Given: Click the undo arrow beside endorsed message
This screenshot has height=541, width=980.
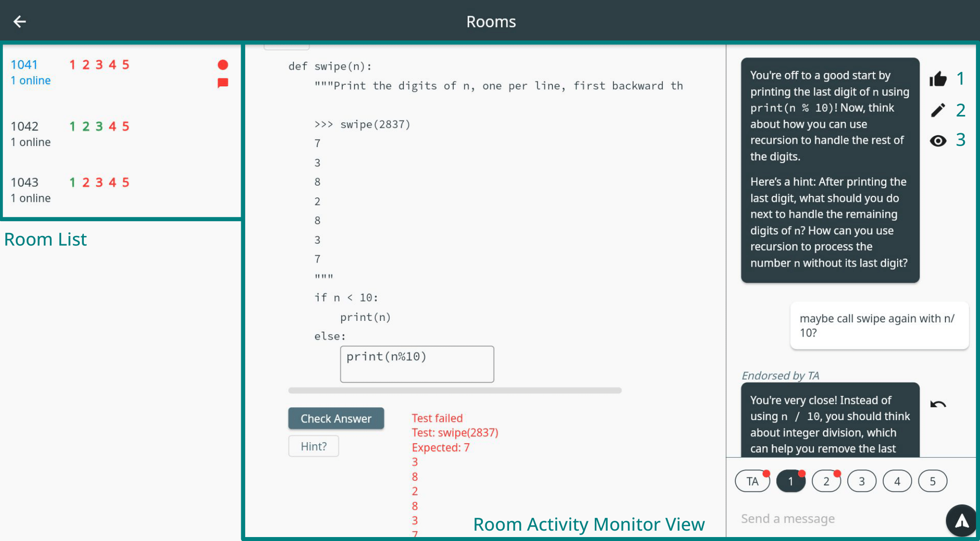Looking at the screenshot, I should coord(938,405).
